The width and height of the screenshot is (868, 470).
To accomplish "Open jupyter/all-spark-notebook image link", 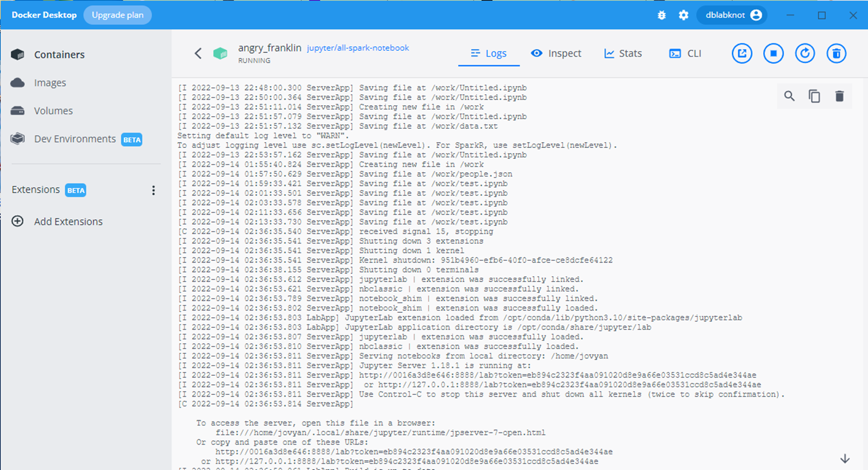I will tap(358, 48).
